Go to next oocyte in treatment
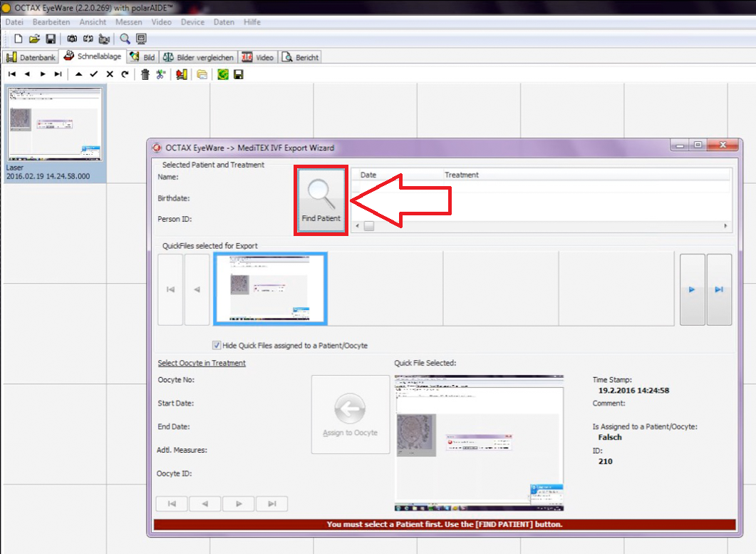 (x=239, y=503)
